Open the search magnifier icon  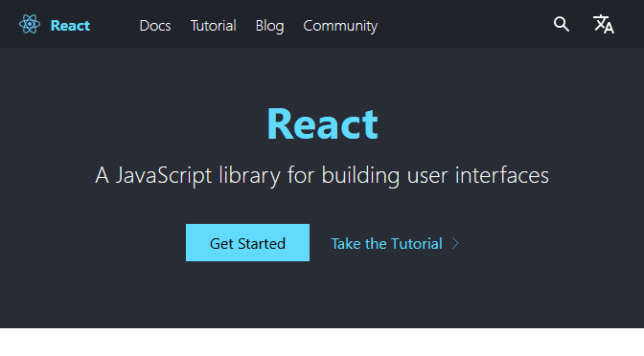click(561, 24)
